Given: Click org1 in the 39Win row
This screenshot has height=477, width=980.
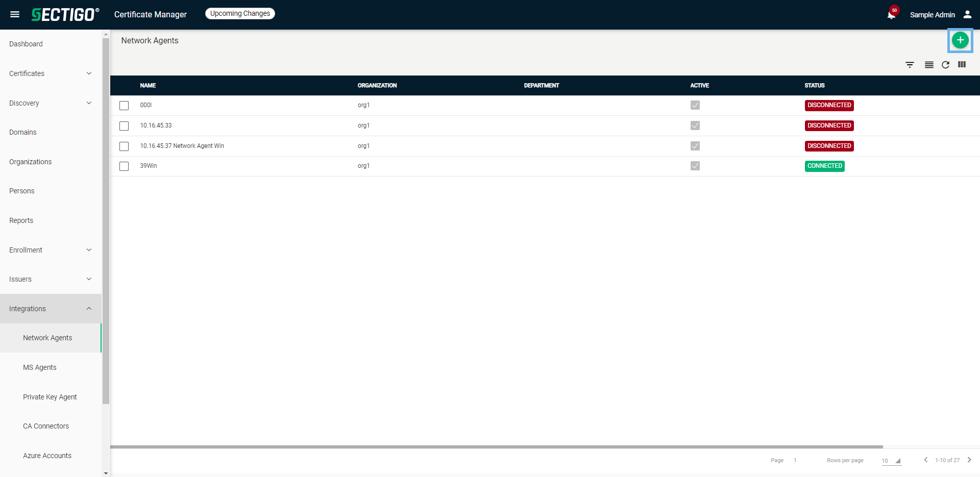Looking at the screenshot, I should coord(363,166).
